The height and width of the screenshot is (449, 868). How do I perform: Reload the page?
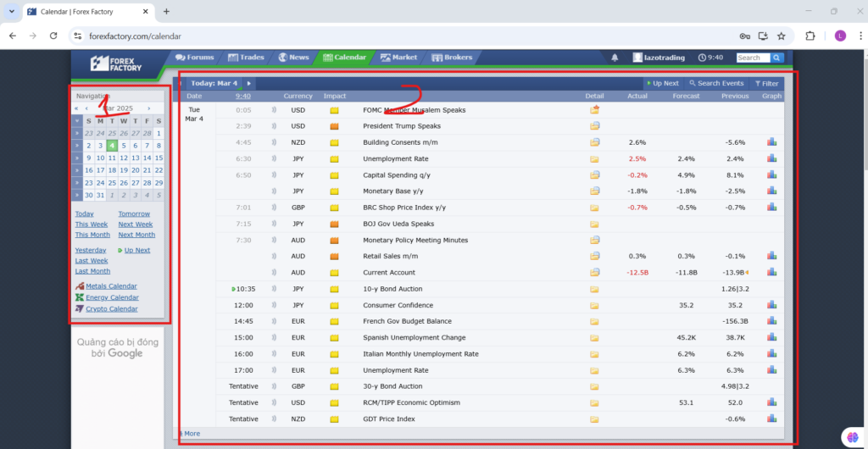tap(53, 36)
